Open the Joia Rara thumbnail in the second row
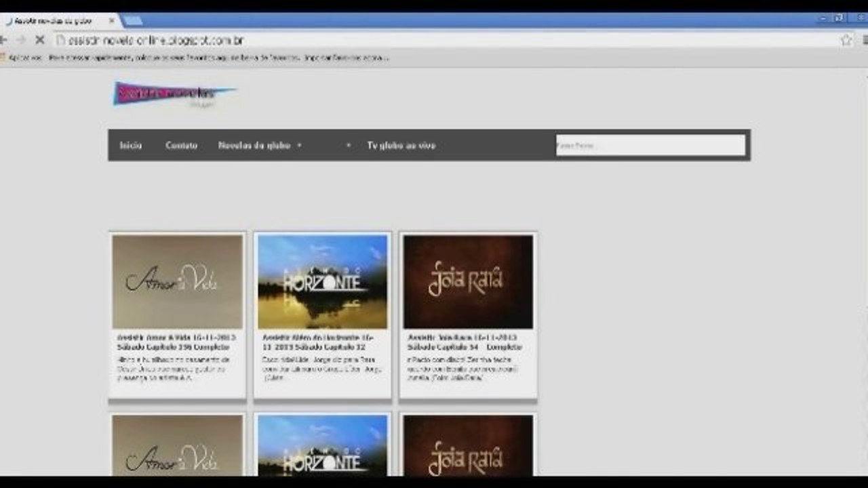The width and height of the screenshot is (868, 488). point(468,445)
